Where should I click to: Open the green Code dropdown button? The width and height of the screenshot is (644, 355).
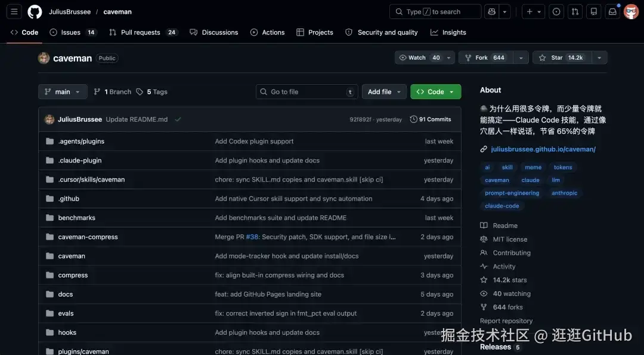pyautogui.click(x=436, y=92)
